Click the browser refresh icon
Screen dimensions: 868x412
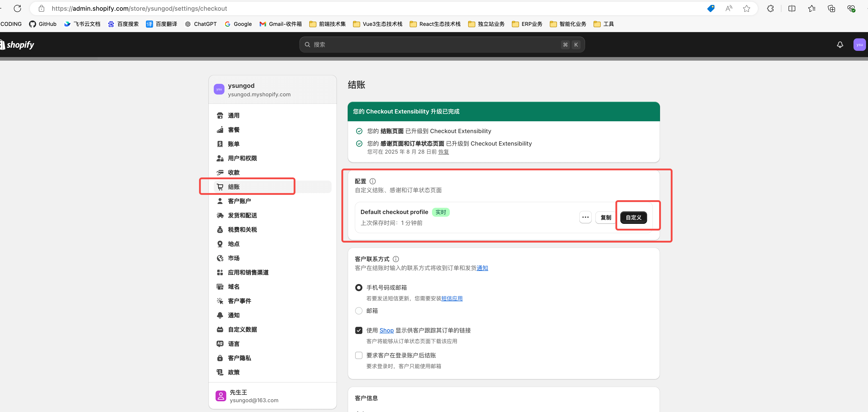pyautogui.click(x=18, y=8)
